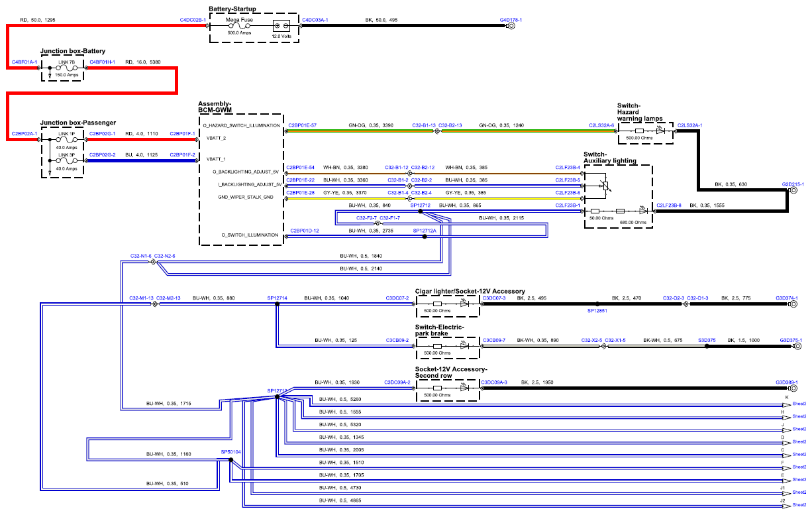Screen dimensions: 812x515
Task: Select the "Assembly-BCM-GWM" component title
Action: click(215, 107)
